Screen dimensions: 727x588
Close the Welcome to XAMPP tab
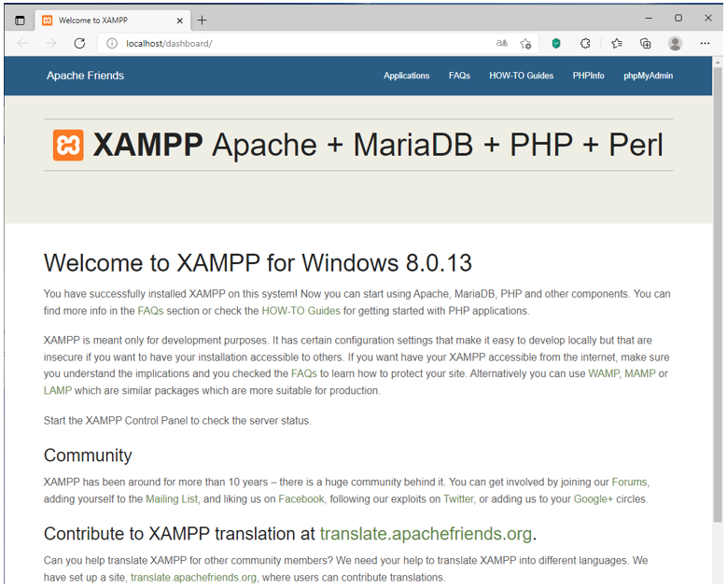tap(180, 21)
